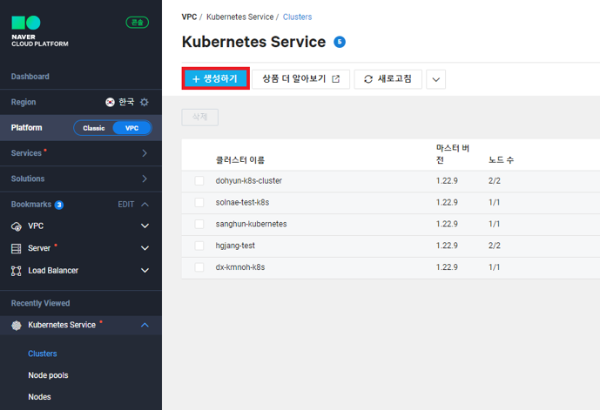Click the Load Balancer bookmark icon

click(16, 271)
